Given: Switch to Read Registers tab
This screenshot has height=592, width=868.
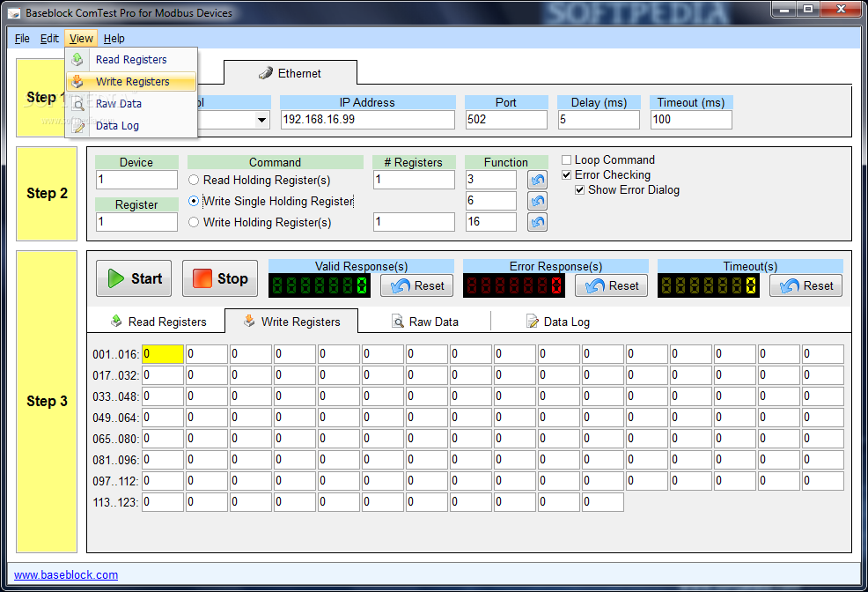Looking at the screenshot, I should coord(158,322).
